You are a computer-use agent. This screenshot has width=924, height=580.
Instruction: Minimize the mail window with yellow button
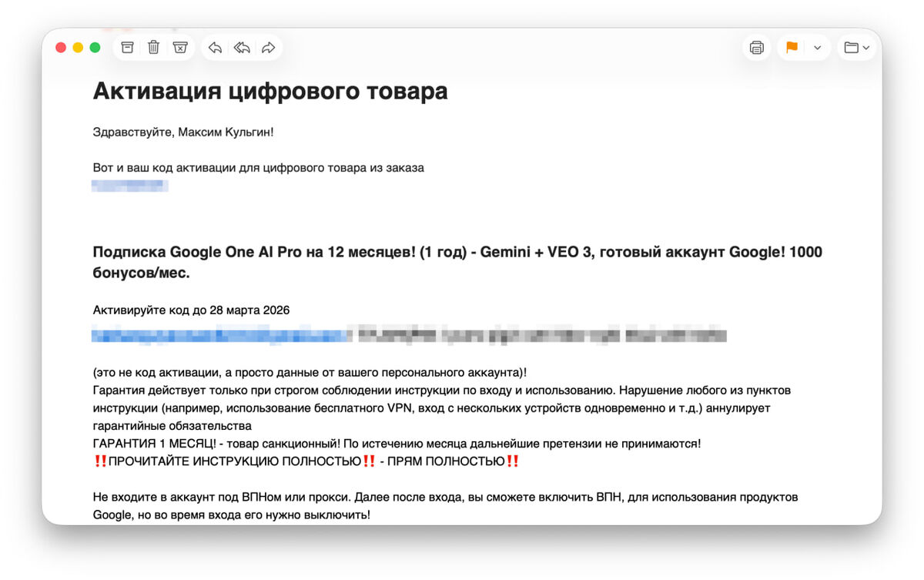[x=78, y=48]
